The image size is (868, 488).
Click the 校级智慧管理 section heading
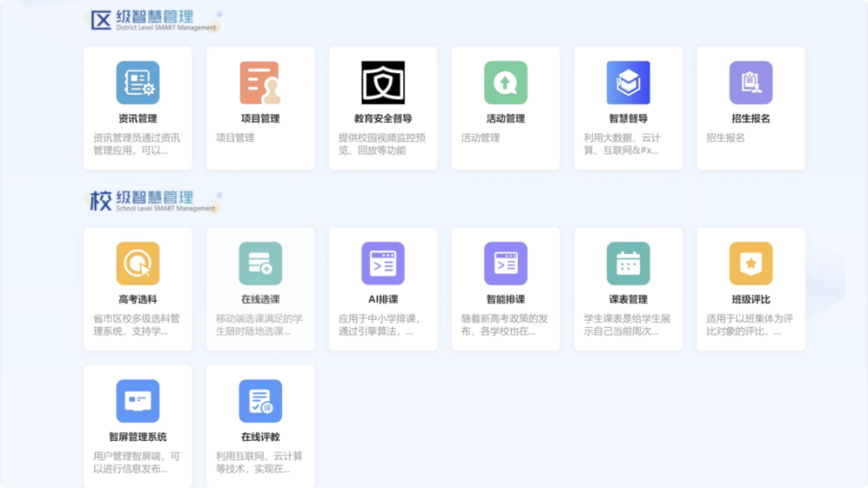[x=153, y=202]
